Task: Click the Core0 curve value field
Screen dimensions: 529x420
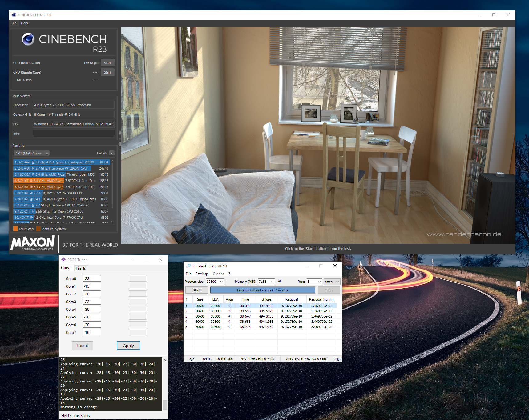Action: [x=92, y=278]
